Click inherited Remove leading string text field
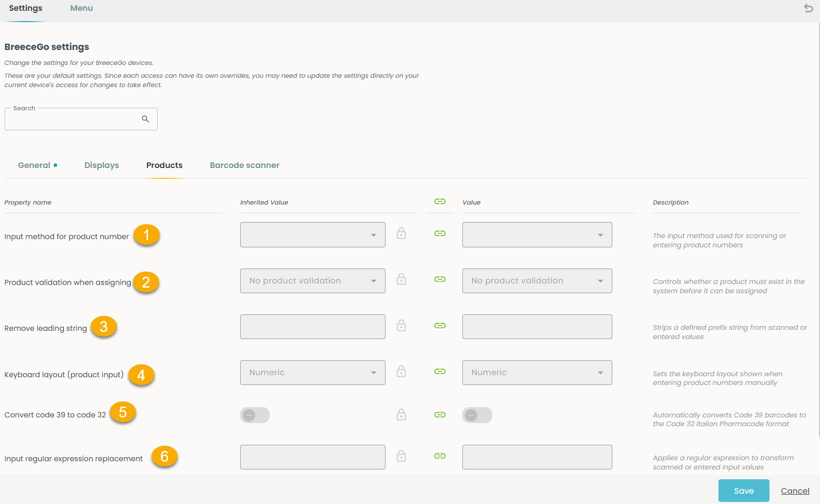This screenshot has height=504, width=820. pos(313,327)
